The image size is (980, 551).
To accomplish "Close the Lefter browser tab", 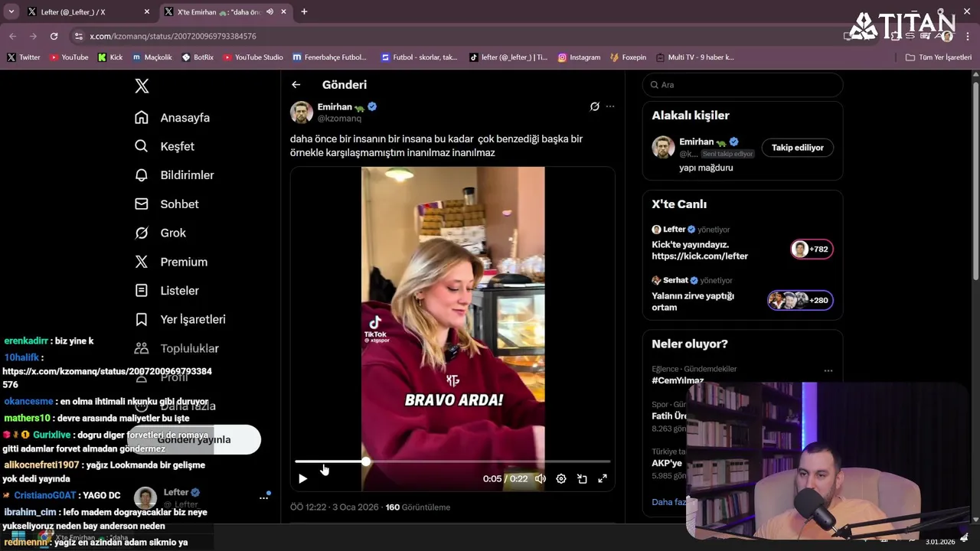I will pyautogui.click(x=147, y=12).
